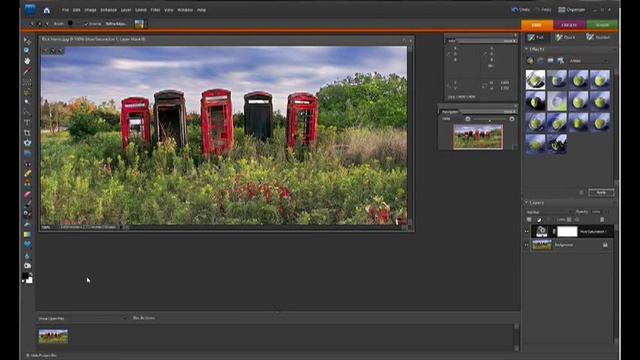Image resolution: width=640 pixels, height=360 pixels.
Task: Hide the Background layer eye
Action: click(527, 245)
